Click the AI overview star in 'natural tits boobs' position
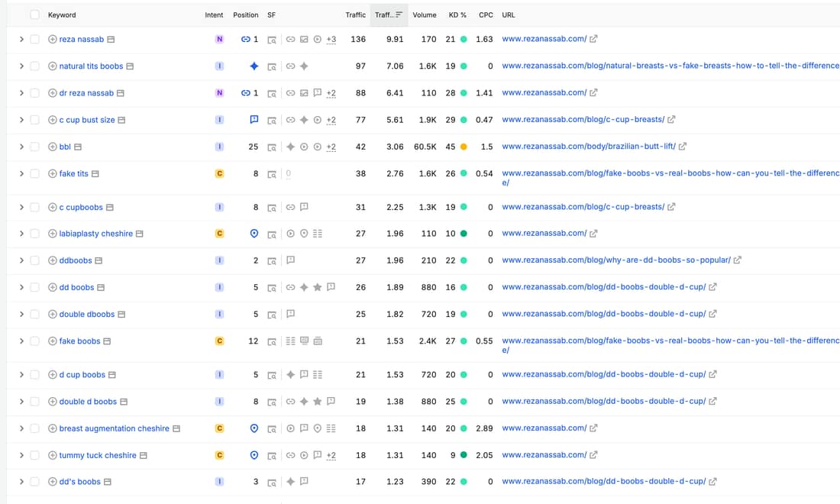The width and height of the screenshot is (840, 504). [254, 66]
